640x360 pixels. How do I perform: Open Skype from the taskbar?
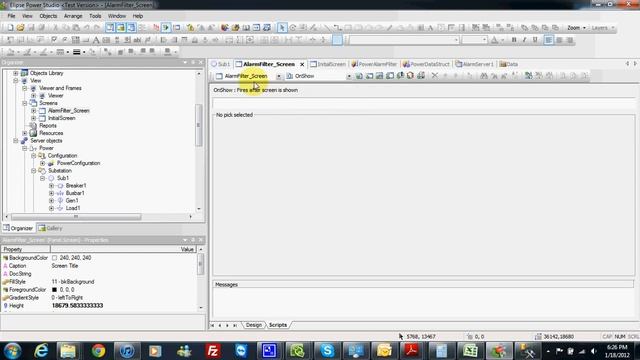(327, 351)
